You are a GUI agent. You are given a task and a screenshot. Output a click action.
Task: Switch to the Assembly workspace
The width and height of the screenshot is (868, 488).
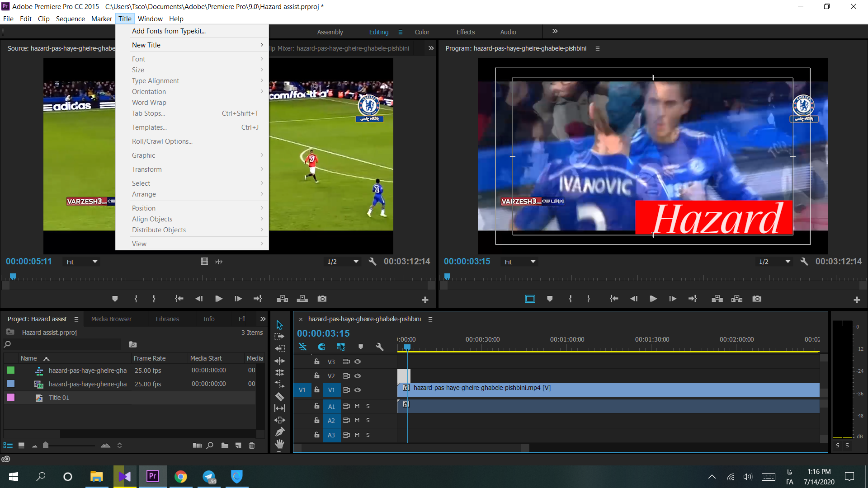[330, 32]
